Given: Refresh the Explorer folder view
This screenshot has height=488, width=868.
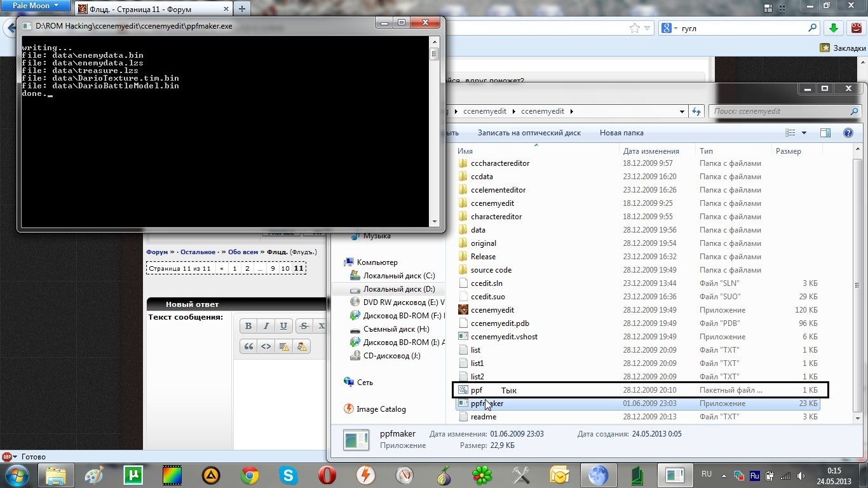Looking at the screenshot, I should click(696, 111).
